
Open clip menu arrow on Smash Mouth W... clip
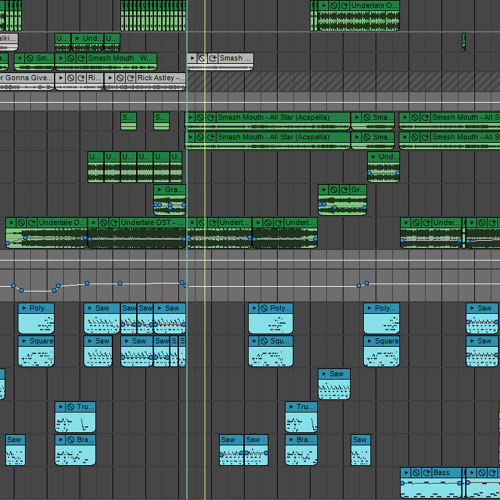coord(61,58)
